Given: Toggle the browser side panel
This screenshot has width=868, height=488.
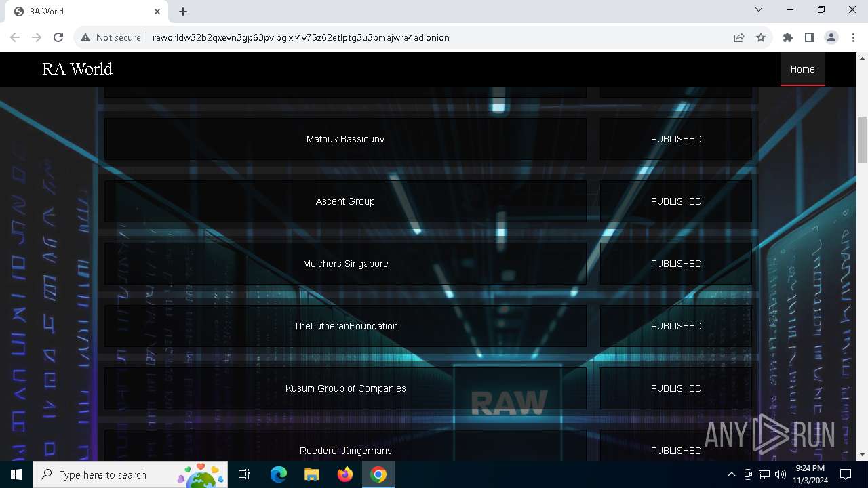Looking at the screenshot, I should pyautogui.click(x=810, y=37).
